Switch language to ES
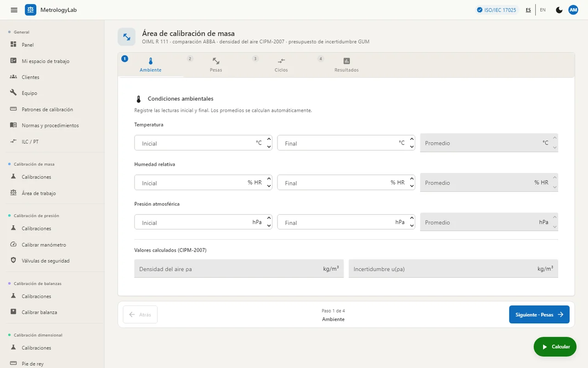 (528, 10)
